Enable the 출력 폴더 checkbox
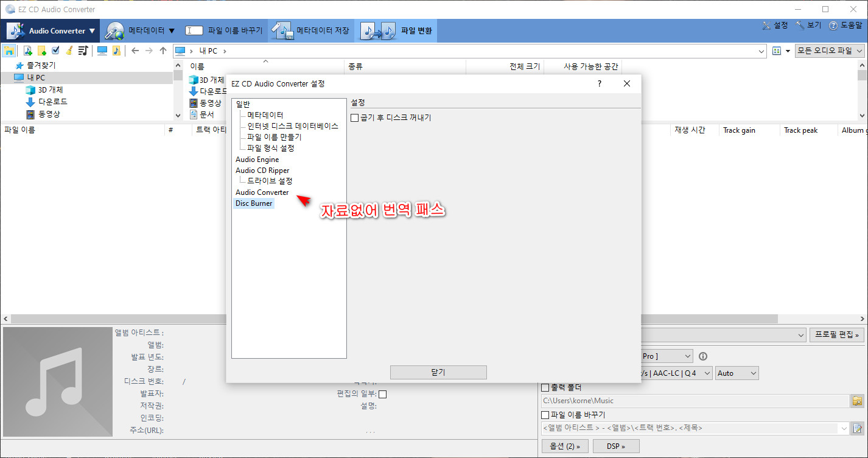This screenshot has height=458, width=868. (545, 387)
